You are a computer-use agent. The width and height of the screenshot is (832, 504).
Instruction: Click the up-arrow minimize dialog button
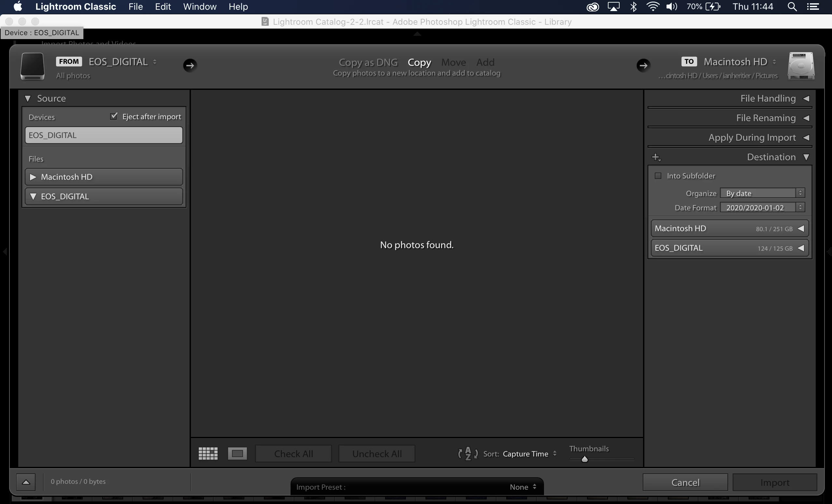[26, 482]
